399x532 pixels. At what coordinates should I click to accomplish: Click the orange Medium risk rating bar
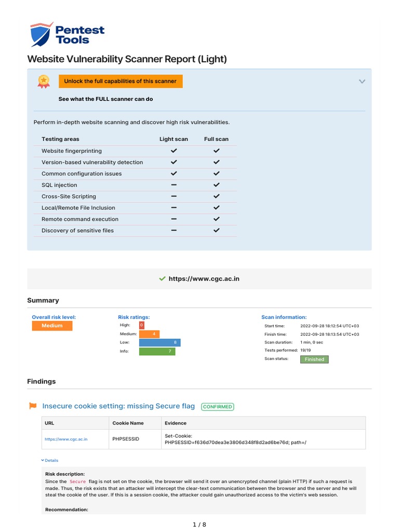149,334
